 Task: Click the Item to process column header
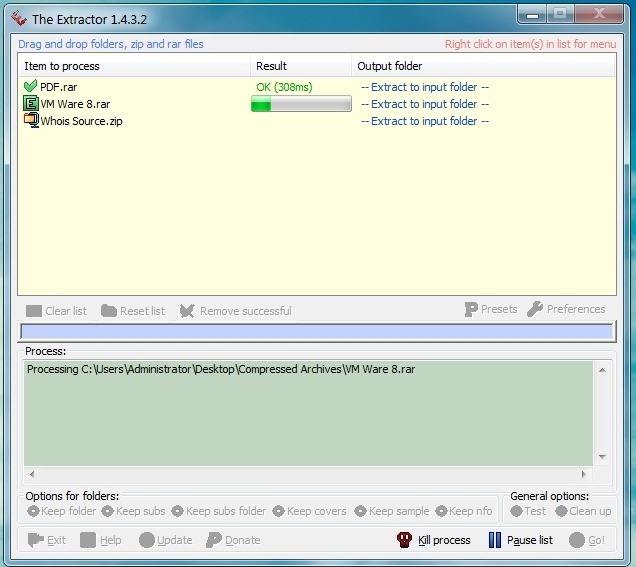134,66
